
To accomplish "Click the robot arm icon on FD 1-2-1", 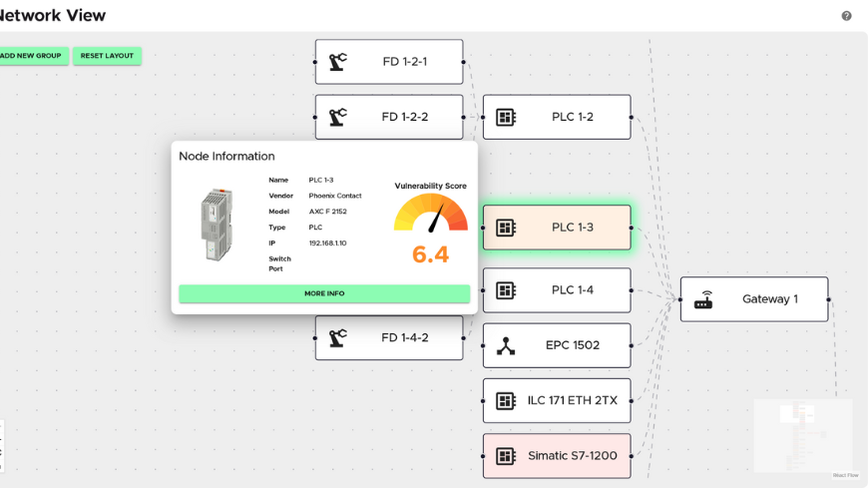I will [x=338, y=62].
